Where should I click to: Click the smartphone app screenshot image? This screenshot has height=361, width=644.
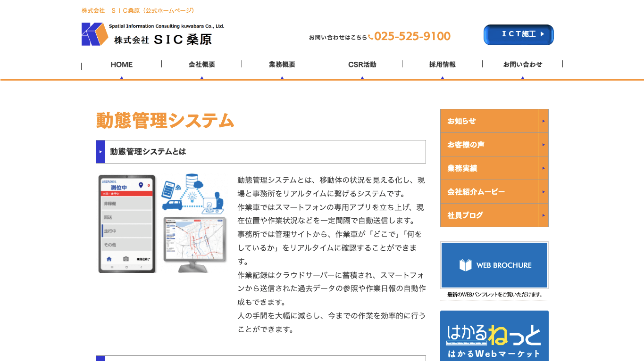(x=126, y=224)
